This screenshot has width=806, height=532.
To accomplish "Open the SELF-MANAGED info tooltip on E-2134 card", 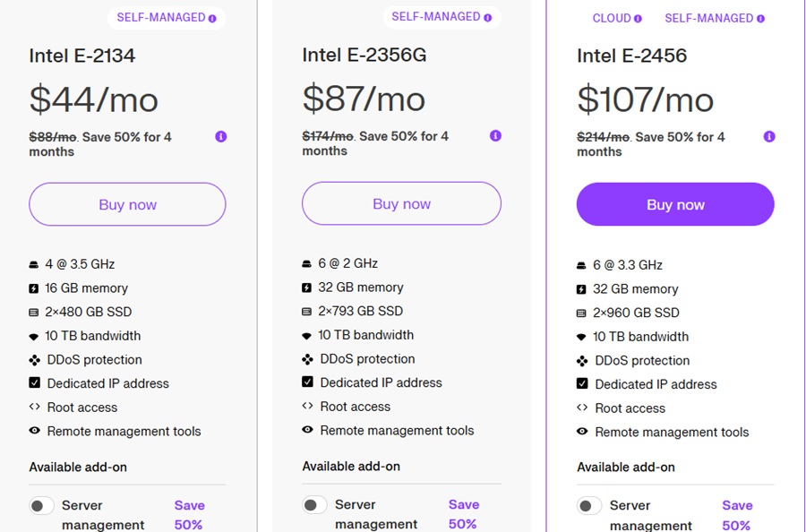I will 210,16.
